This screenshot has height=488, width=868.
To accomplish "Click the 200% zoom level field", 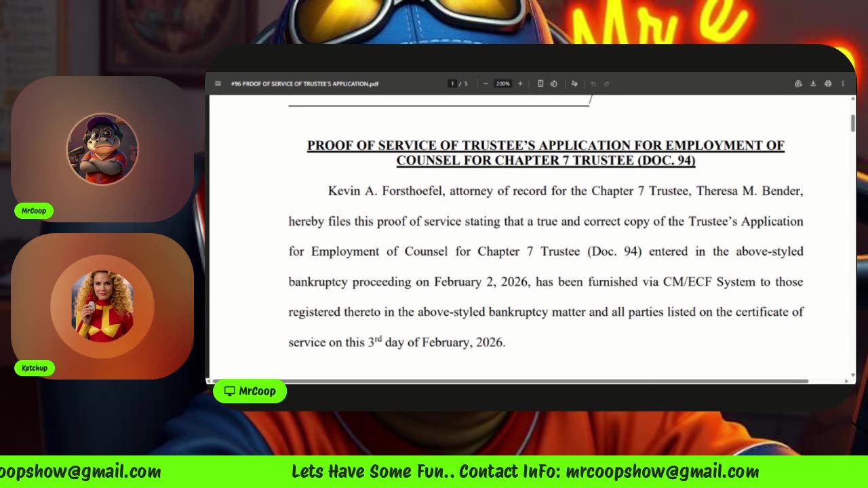I will point(502,84).
